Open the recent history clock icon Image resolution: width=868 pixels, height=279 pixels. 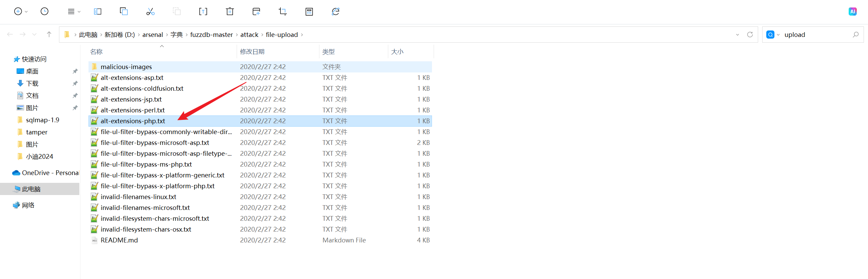tap(44, 12)
